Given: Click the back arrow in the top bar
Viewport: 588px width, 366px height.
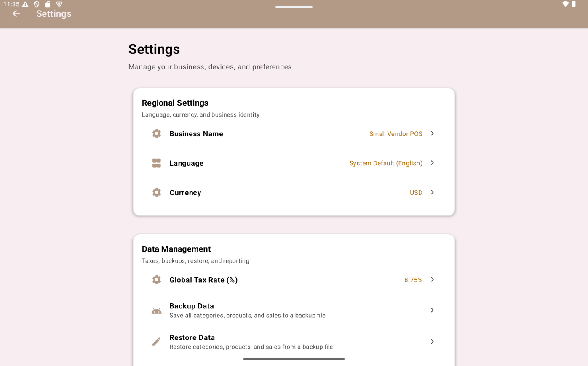Looking at the screenshot, I should point(16,13).
